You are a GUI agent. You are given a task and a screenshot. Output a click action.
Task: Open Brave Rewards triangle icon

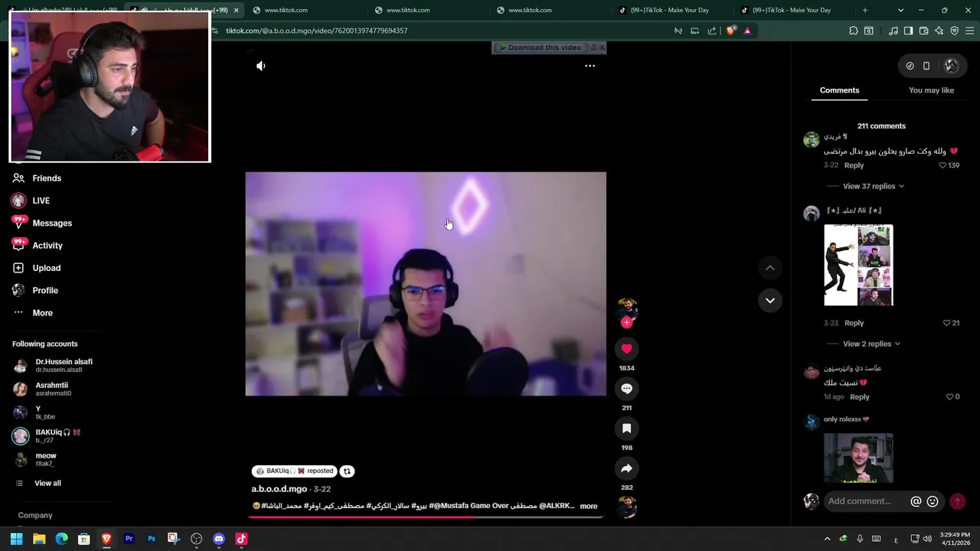747,31
